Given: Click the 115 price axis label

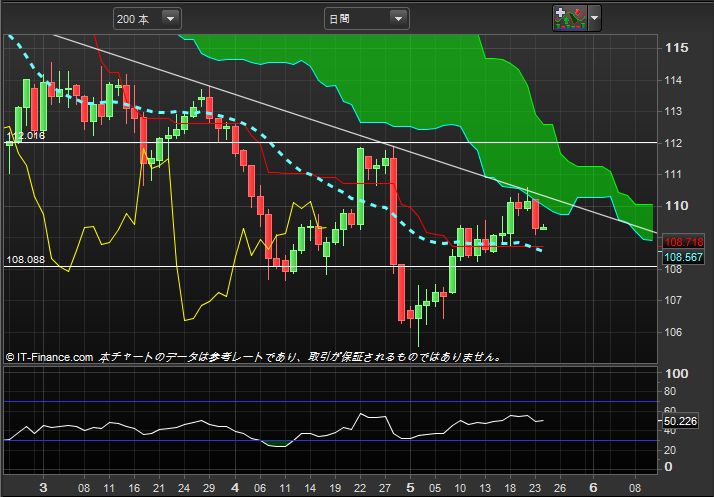Looking at the screenshot, I should click(x=677, y=48).
